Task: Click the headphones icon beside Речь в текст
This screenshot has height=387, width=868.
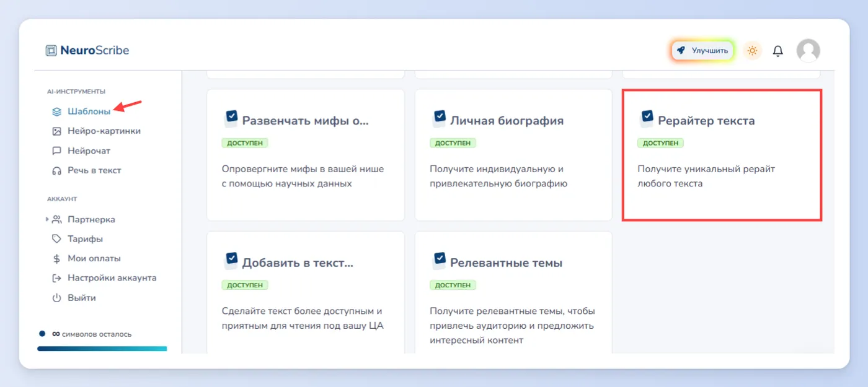Action: click(56, 171)
